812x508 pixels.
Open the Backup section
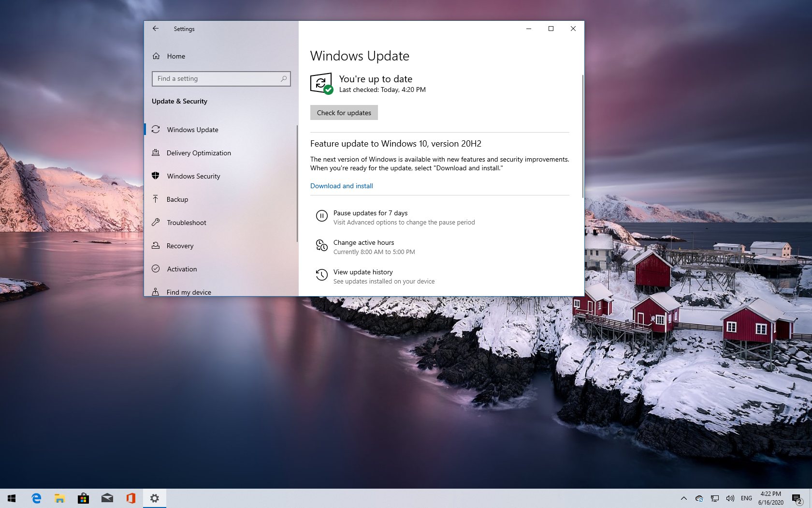click(177, 199)
